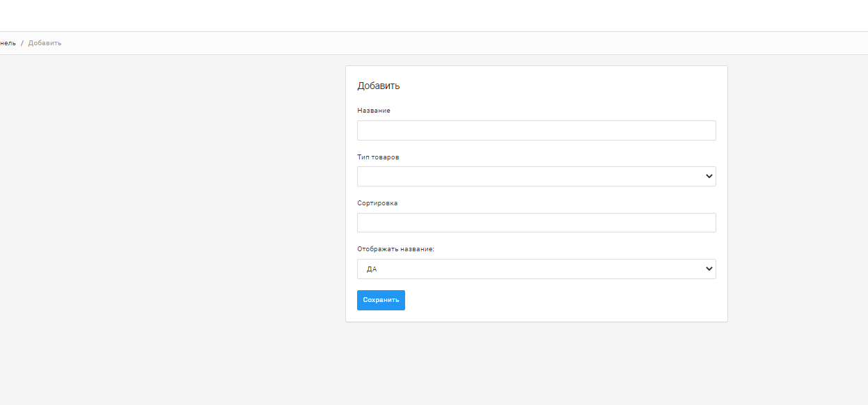Image resolution: width=868 pixels, height=405 pixels.
Task: Click the Отображать название label
Action: 395,249
